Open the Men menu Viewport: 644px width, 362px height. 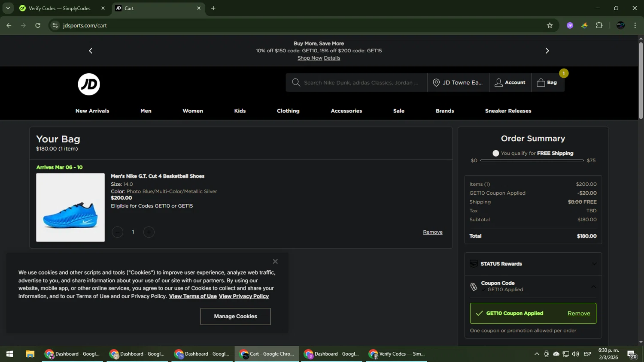point(146,111)
